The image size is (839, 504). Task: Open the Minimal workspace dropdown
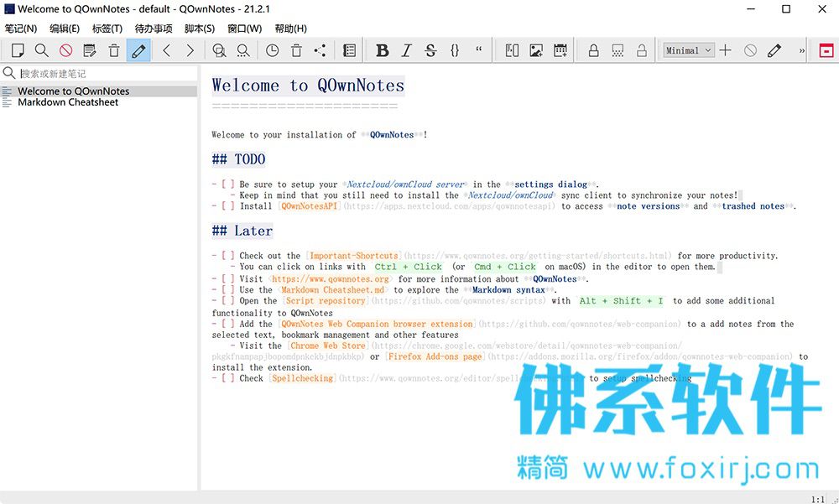tap(688, 50)
